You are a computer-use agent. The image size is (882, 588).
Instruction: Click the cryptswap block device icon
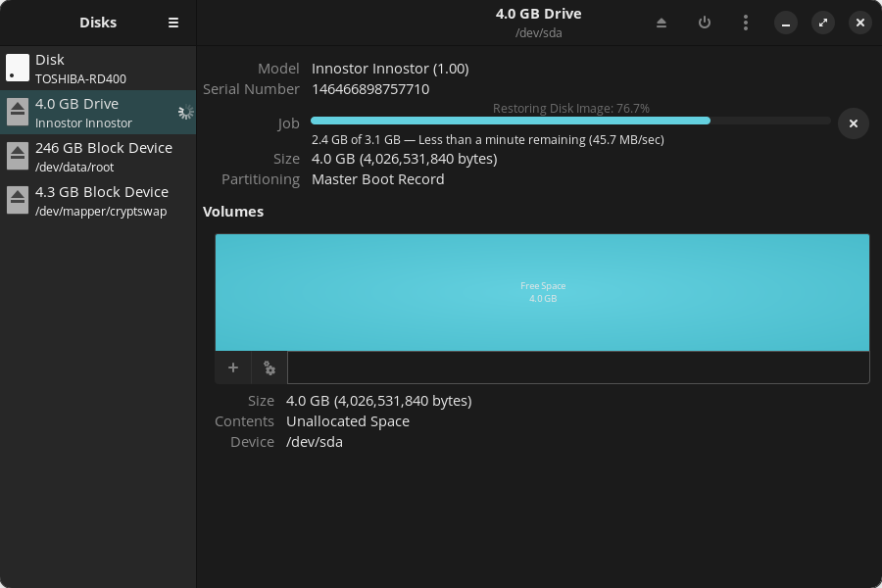[x=18, y=201]
